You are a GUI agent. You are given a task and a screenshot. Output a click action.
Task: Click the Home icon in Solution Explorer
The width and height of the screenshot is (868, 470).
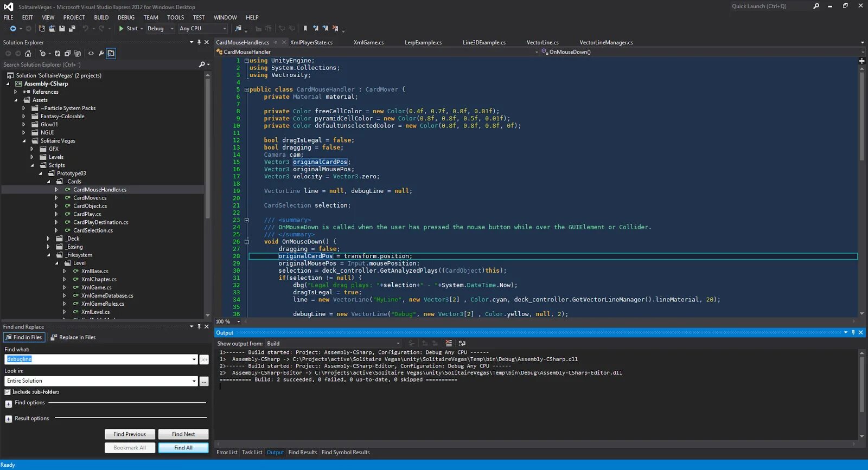tap(28, 54)
